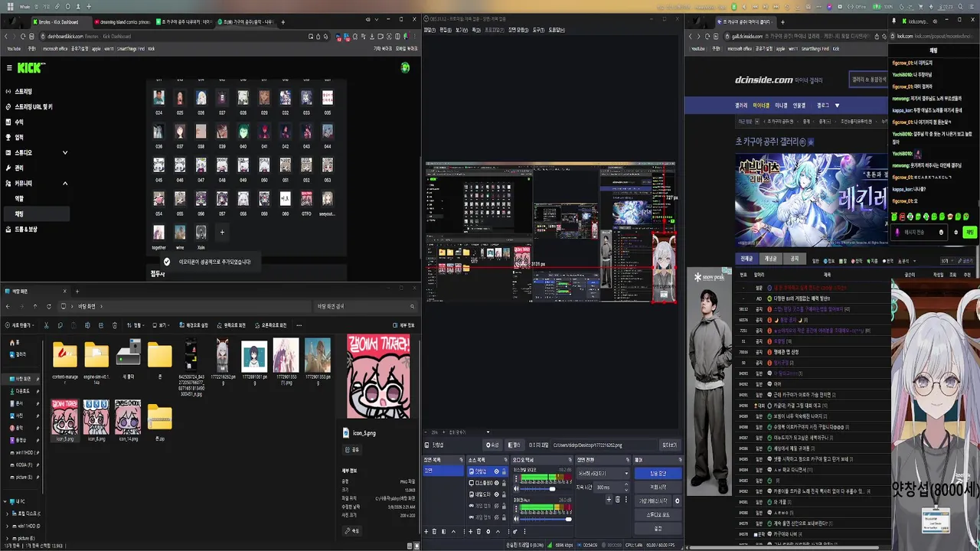Click 왼쪽으로 회전 rotate button

[232, 325]
